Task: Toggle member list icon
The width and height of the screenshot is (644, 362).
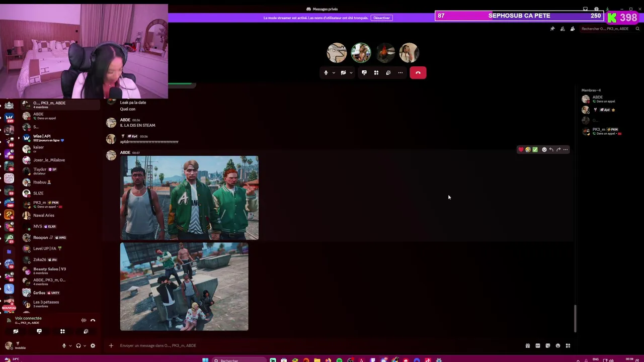Action: click(573, 29)
